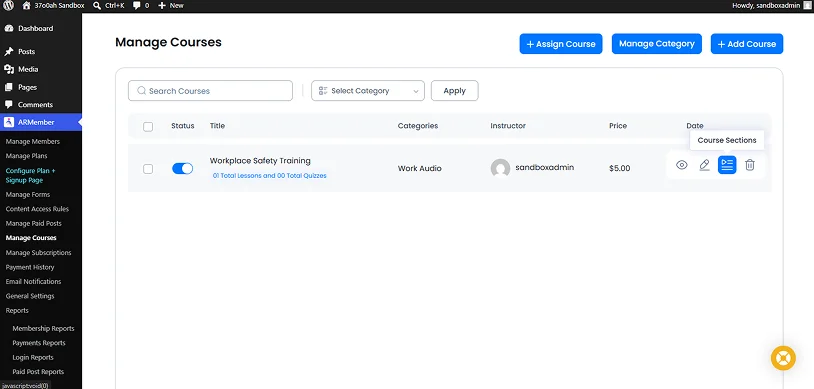Open the Ctrl+K search command
The height and width of the screenshot is (389, 814).
click(x=108, y=5)
